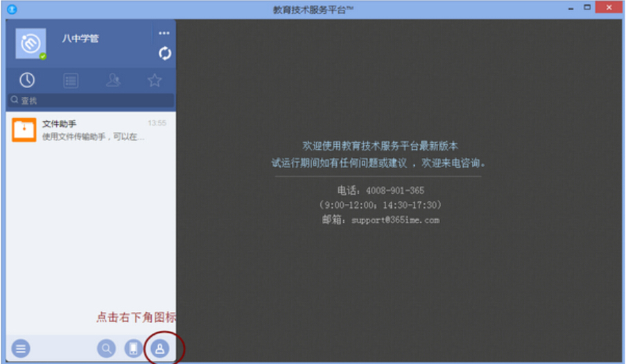Click the green online status badge on avatar
The image size is (626, 364).
[43, 56]
